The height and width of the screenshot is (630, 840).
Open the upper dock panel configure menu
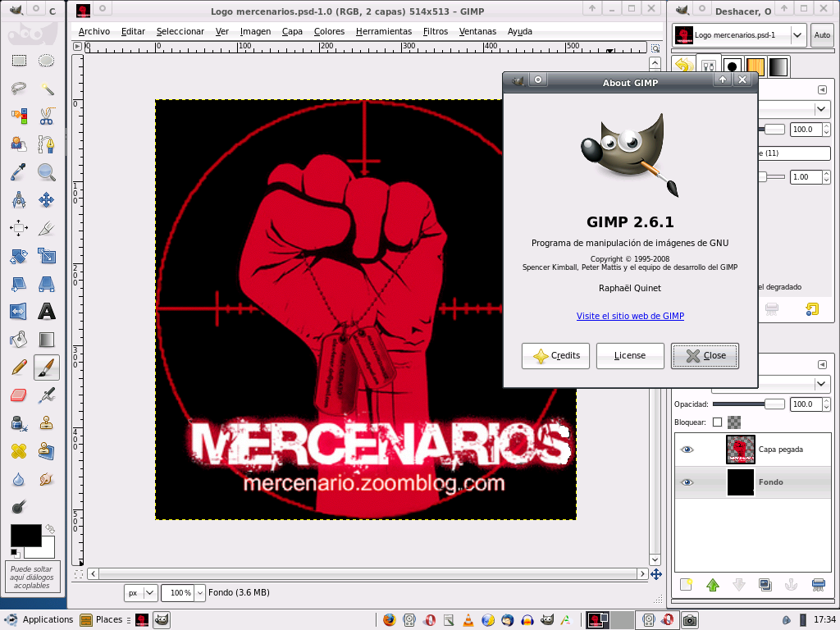coord(822,90)
